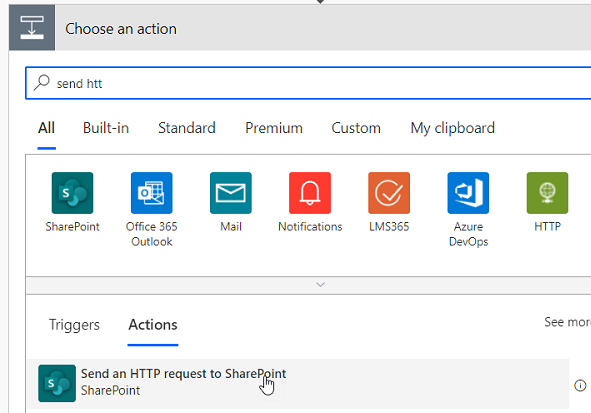Expand the connectors list chevron

(x=320, y=285)
